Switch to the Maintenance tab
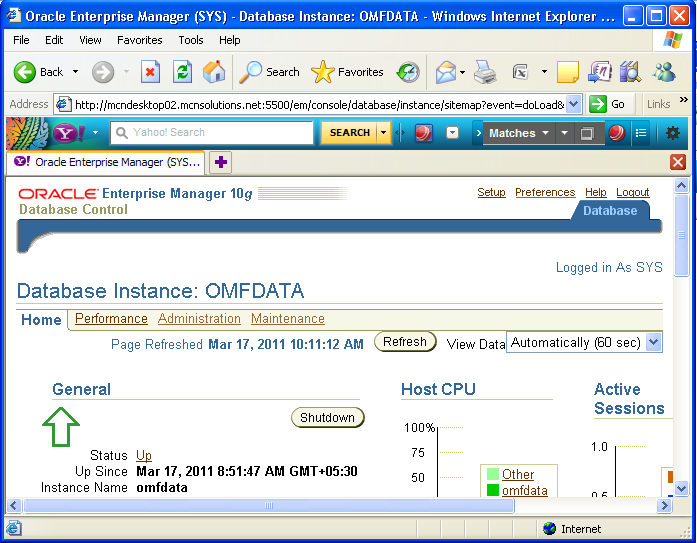Image resolution: width=697 pixels, height=543 pixels. click(288, 319)
